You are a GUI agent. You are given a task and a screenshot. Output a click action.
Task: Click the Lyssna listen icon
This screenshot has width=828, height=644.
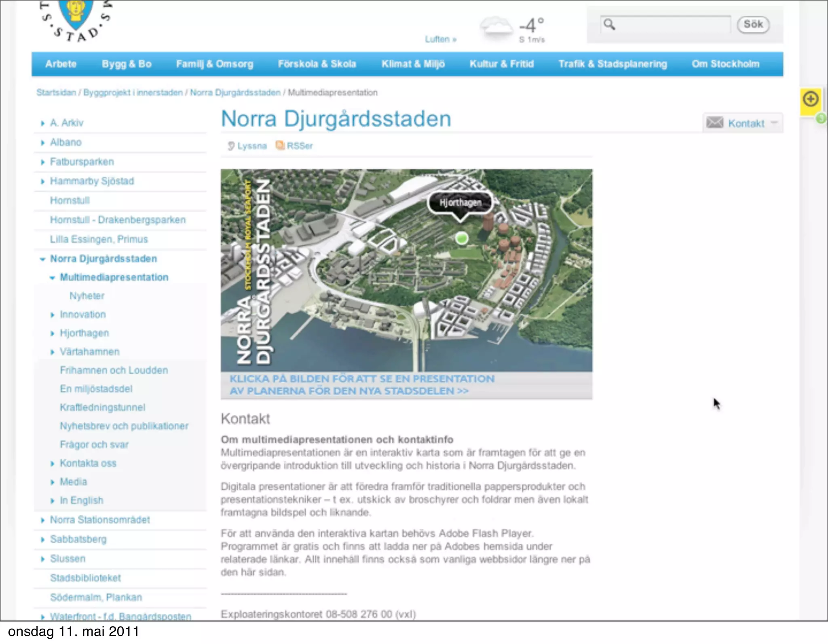[231, 146]
